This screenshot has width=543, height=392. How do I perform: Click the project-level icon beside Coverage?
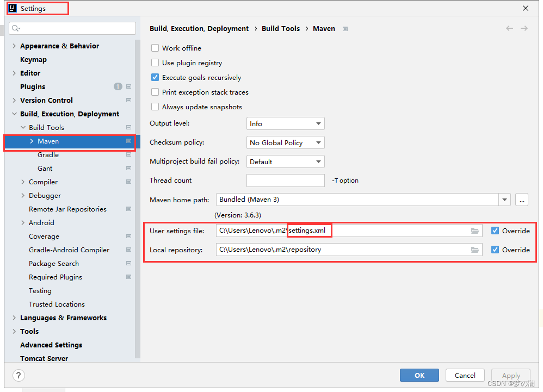[128, 237]
